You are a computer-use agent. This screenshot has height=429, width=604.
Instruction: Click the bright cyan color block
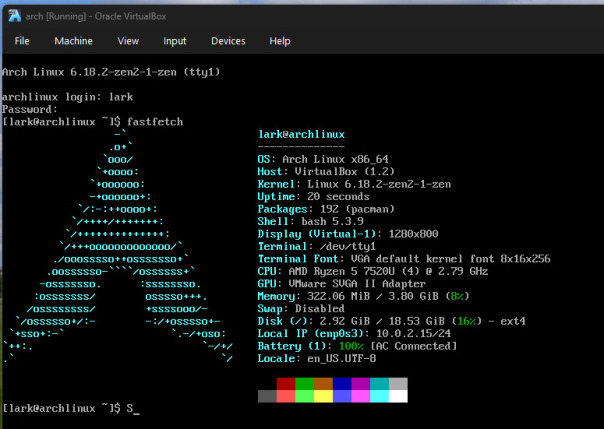(379, 396)
